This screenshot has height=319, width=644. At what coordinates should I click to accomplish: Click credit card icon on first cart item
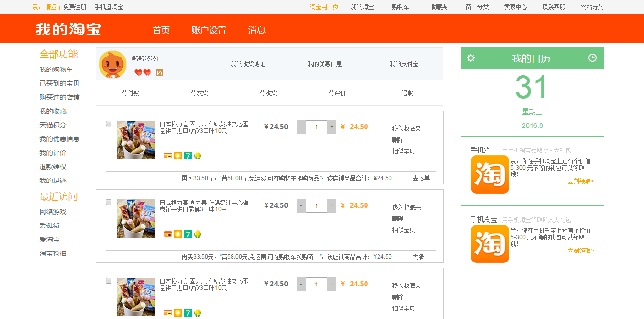(168, 156)
